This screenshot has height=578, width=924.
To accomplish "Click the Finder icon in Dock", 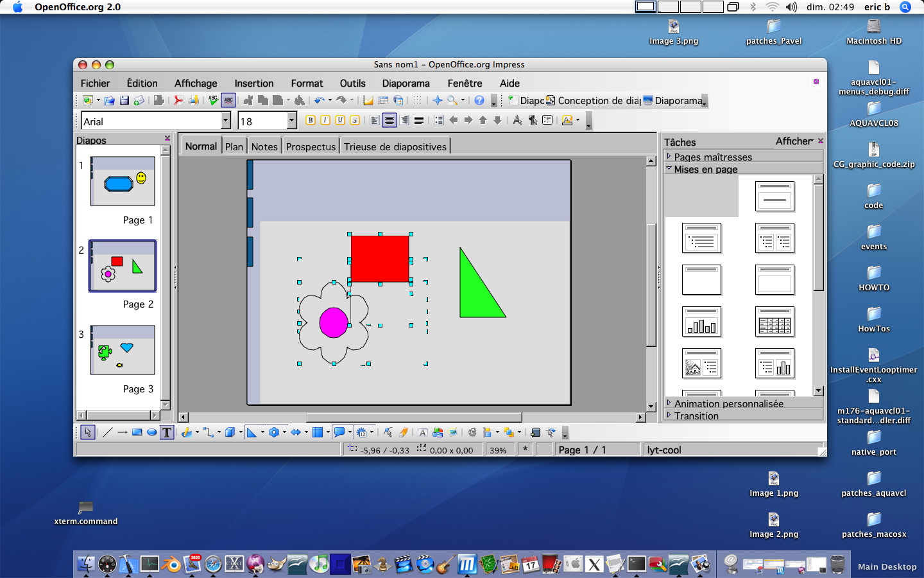I will 86,564.
